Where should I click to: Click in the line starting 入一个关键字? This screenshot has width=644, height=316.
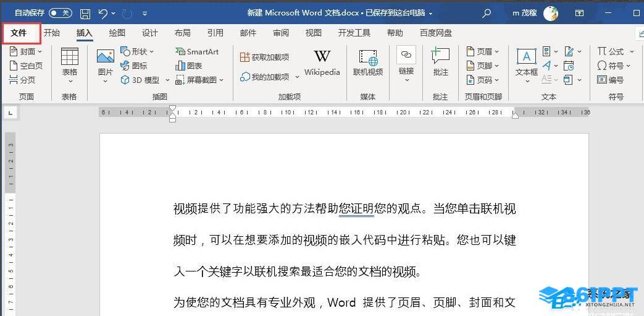click(x=298, y=272)
